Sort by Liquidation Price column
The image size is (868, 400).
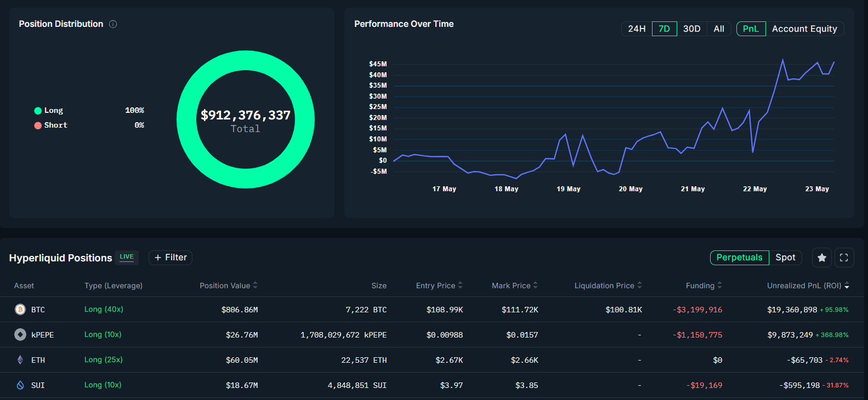click(608, 285)
